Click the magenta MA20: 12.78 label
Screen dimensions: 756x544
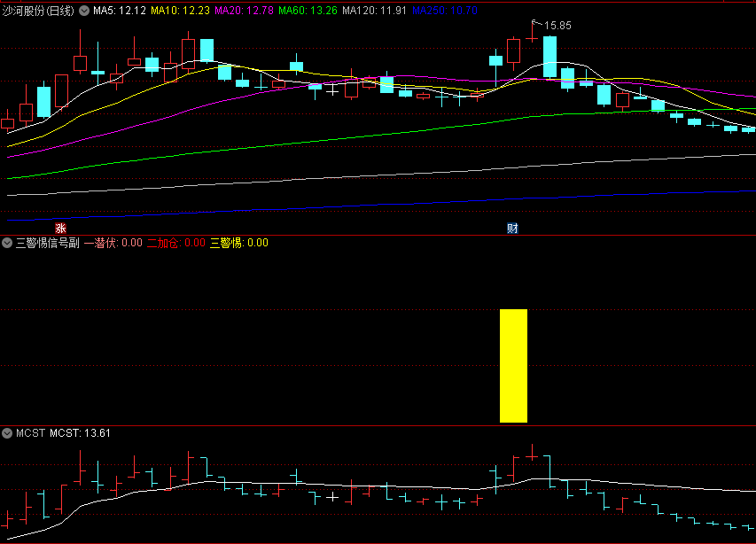pyautogui.click(x=244, y=11)
